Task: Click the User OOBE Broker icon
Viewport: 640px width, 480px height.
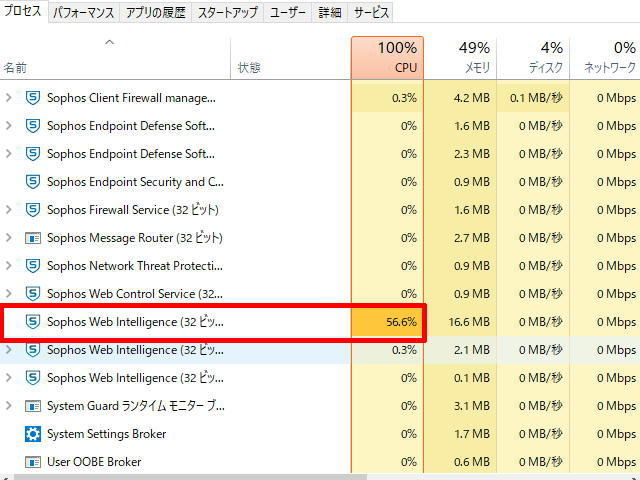Action: pos(33,462)
